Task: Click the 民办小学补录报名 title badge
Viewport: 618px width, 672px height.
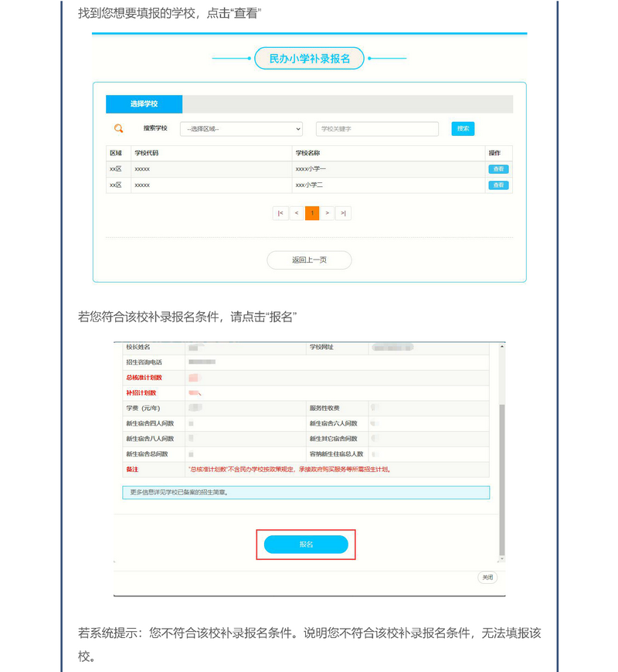Action: coord(309,59)
